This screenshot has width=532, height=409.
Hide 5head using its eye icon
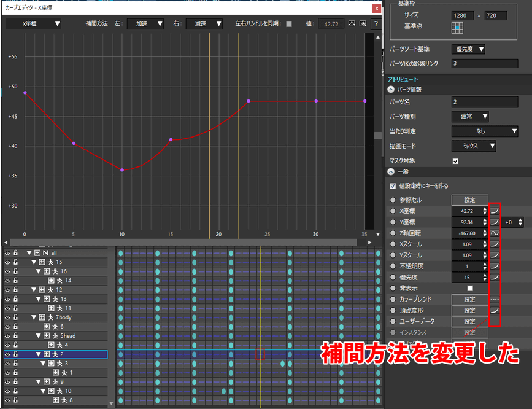(7, 336)
